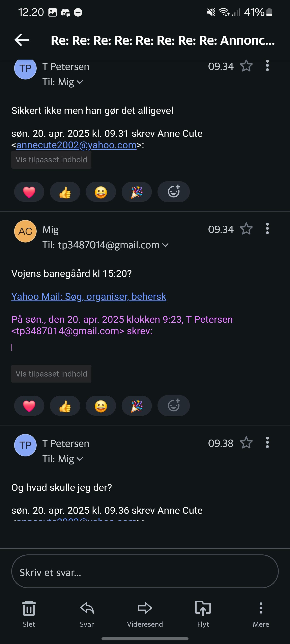Star the message from Mig at 09.34
Image resolution: width=290 pixels, height=644 pixels.
[x=246, y=229]
